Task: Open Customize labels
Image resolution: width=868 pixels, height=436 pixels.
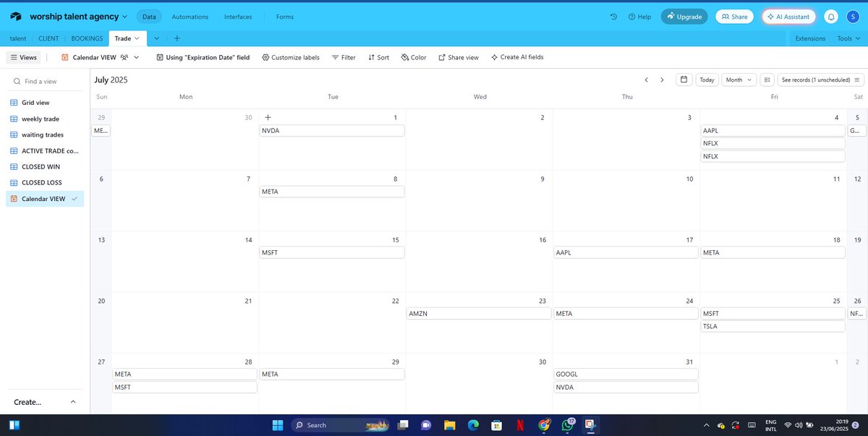Action: [291, 57]
